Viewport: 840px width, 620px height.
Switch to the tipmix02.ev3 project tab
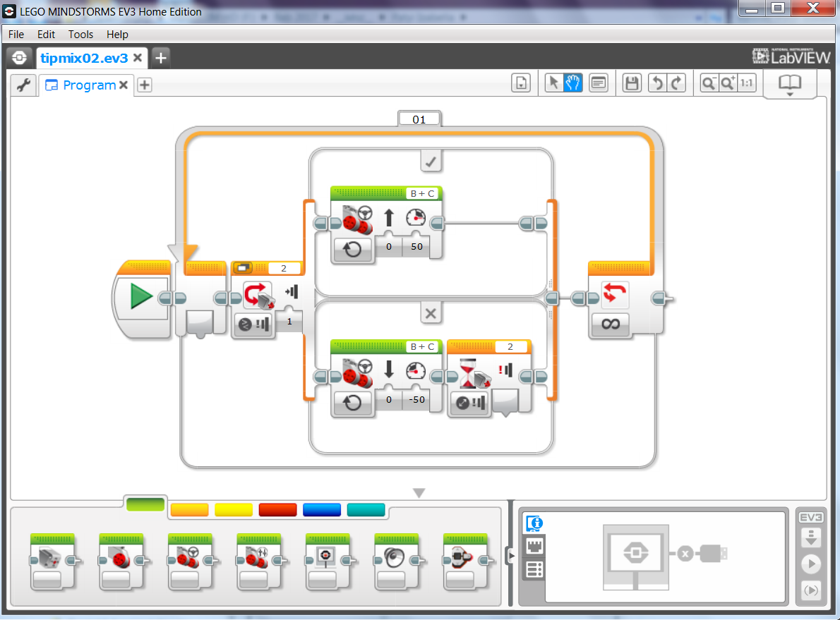click(x=84, y=58)
